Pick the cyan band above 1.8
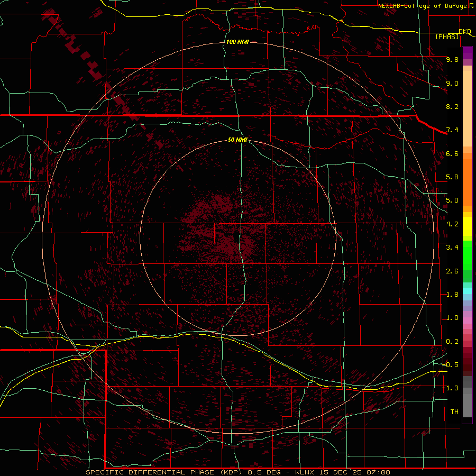This screenshot has width=476, height=476. (467, 291)
